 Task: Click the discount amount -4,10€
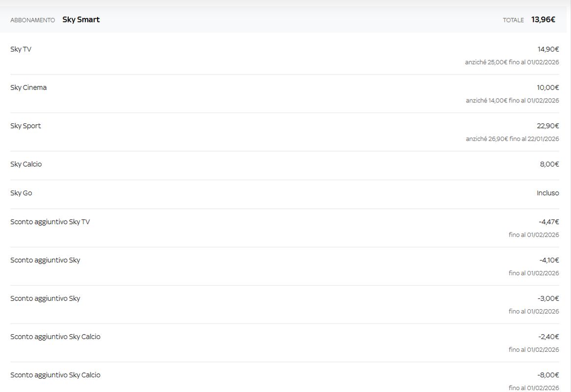(x=549, y=260)
